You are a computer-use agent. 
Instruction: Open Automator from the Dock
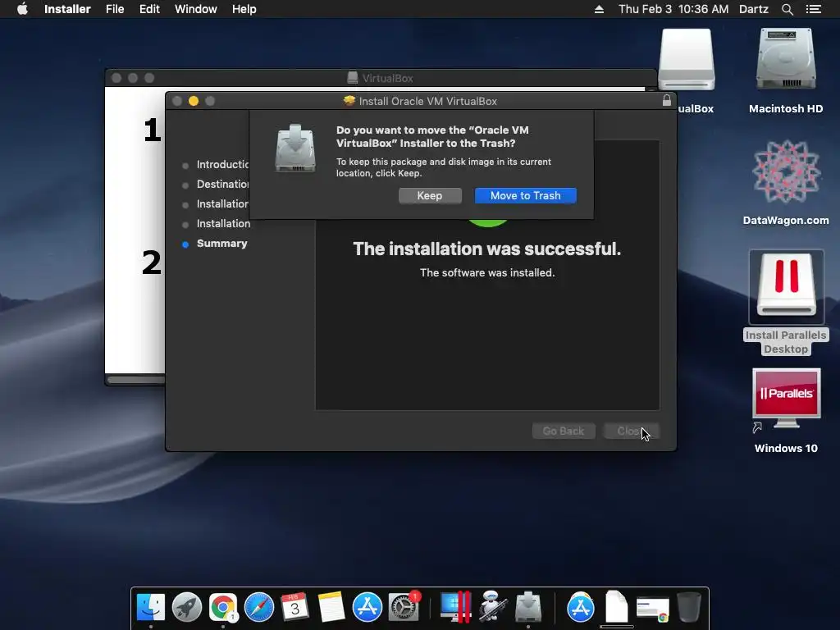(492, 606)
